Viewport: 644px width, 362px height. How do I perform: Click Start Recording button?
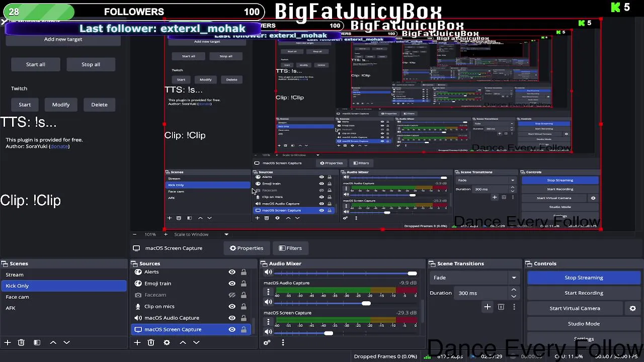click(584, 293)
